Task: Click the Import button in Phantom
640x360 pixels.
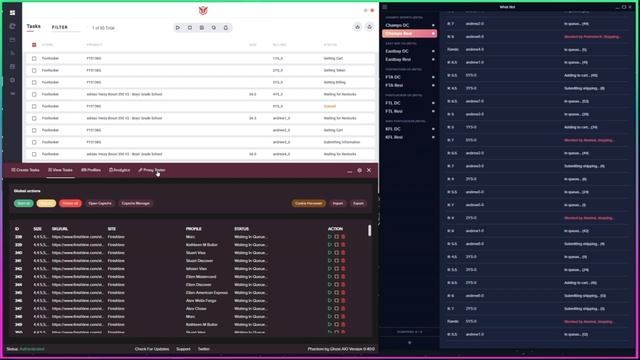Action: pyautogui.click(x=338, y=203)
